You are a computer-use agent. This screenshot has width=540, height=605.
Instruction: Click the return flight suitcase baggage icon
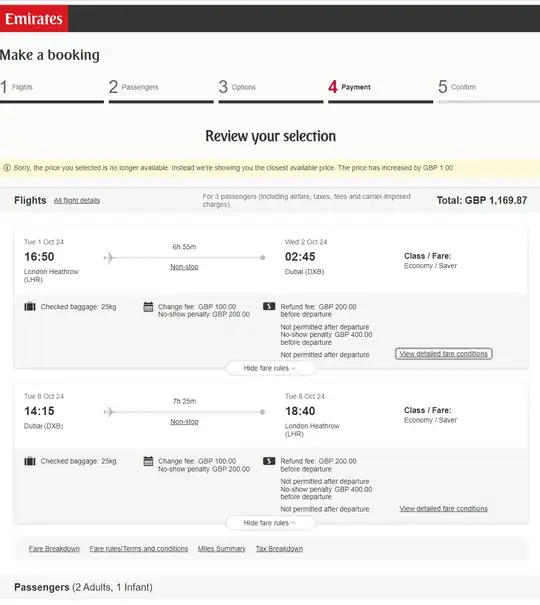coord(30,461)
